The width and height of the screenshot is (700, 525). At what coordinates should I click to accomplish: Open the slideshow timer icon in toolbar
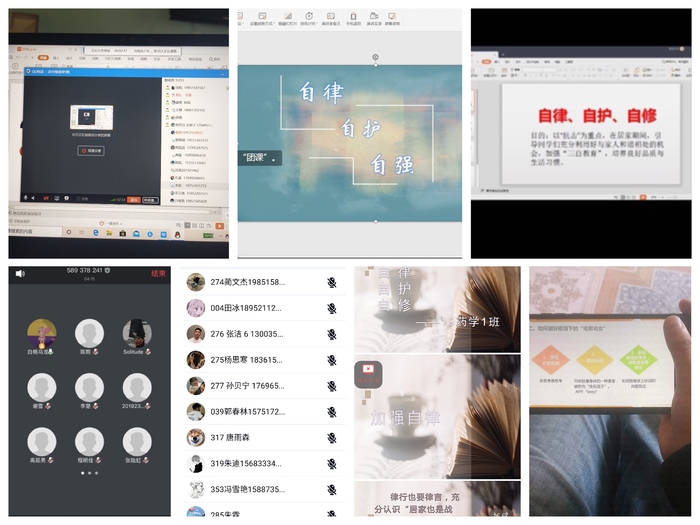[x=308, y=16]
